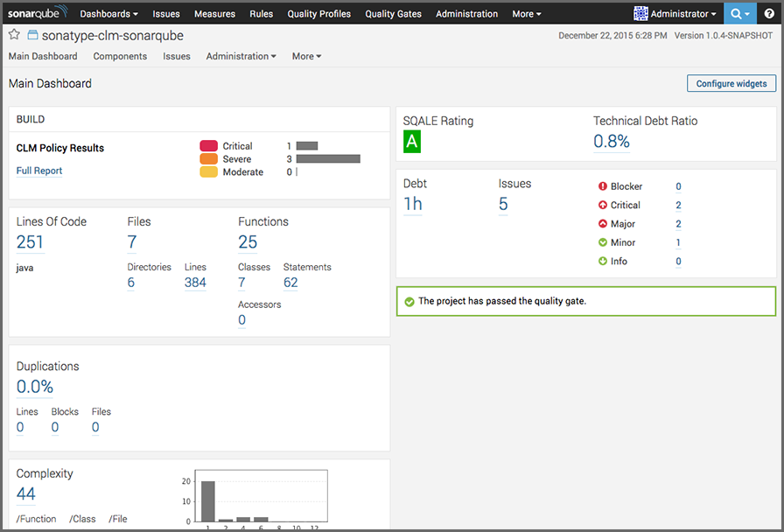Click the Major issues count 2
Viewport: 784px width, 532px height.
pos(678,224)
